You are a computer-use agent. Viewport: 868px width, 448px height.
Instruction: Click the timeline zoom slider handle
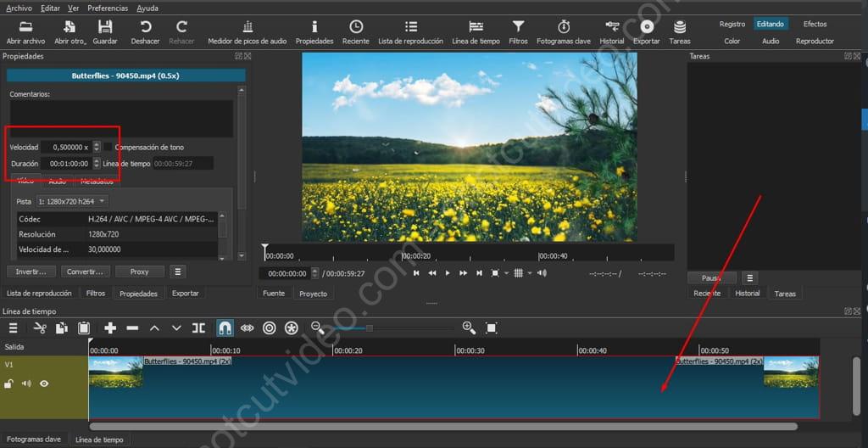pos(370,328)
